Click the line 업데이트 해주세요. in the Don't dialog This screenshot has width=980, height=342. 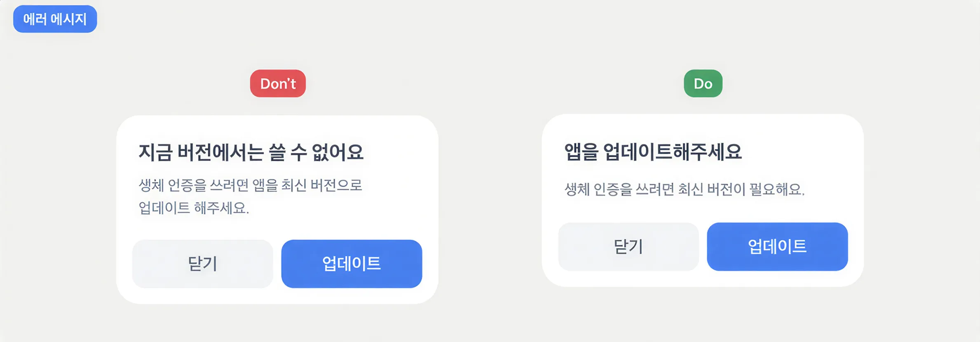click(x=194, y=208)
